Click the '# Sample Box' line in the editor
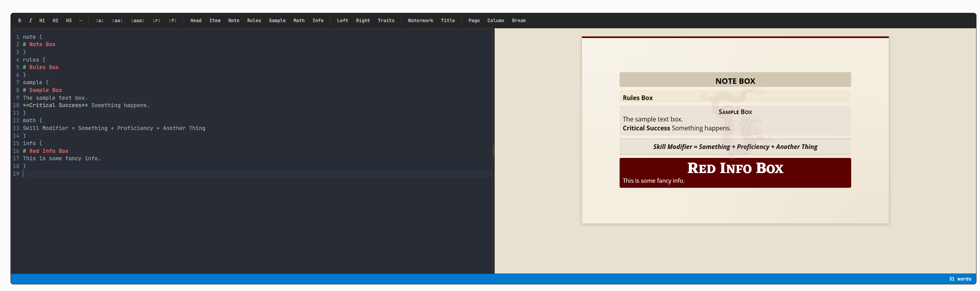 [42, 90]
